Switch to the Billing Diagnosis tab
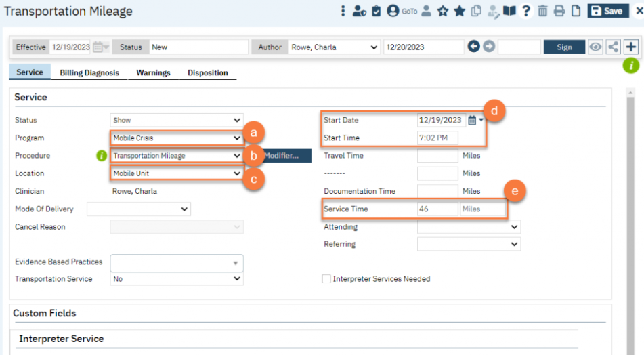Viewport: 644px width, 355px height. tap(89, 72)
